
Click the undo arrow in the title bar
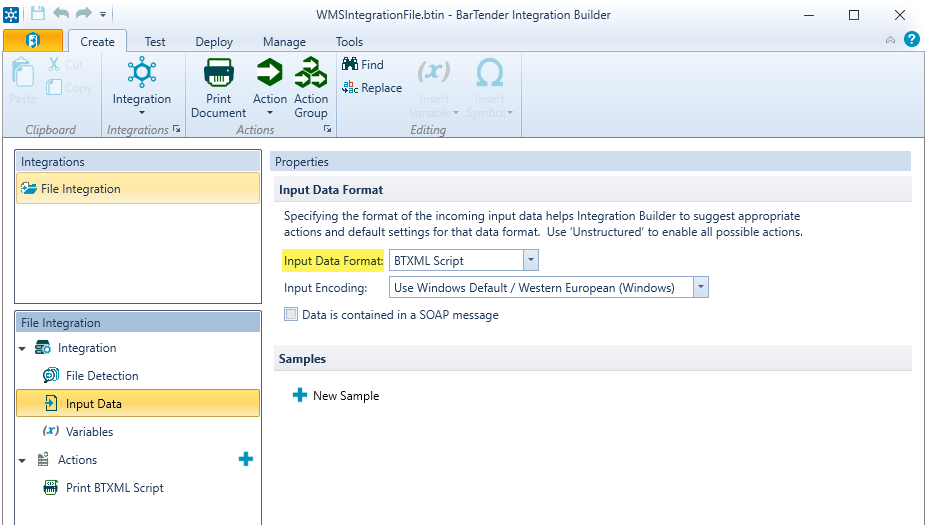(60, 14)
